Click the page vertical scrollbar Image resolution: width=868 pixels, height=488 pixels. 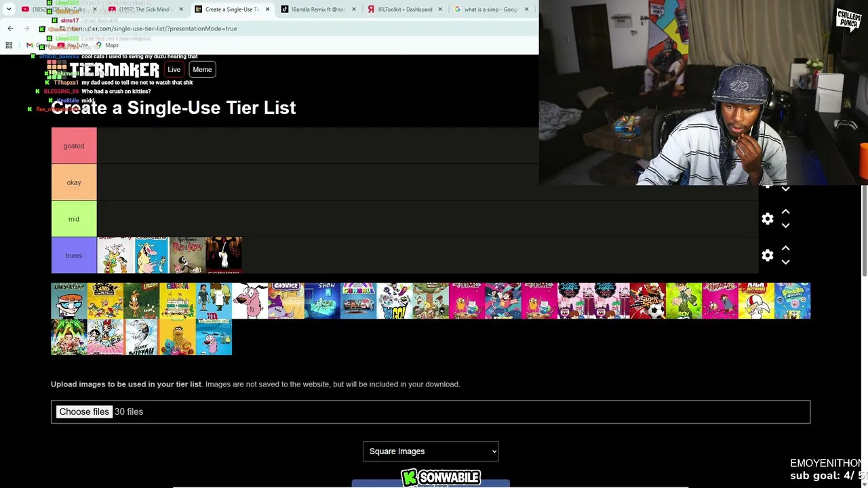(x=865, y=230)
